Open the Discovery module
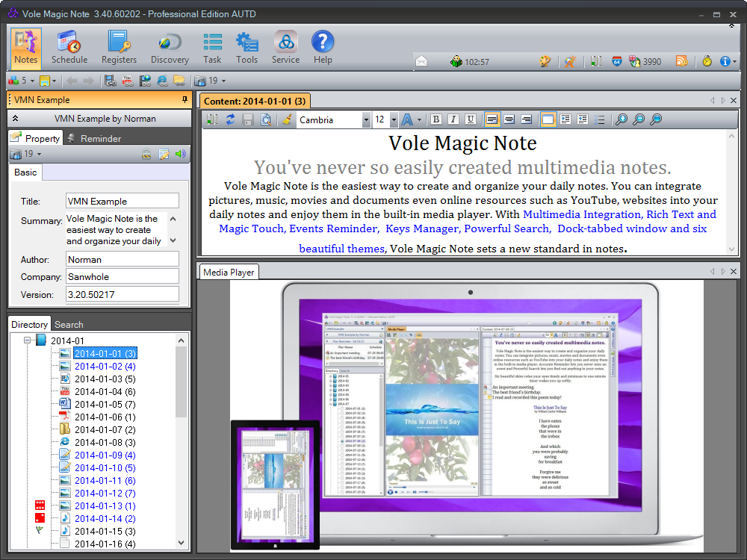747x560 pixels. pyautogui.click(x=170, y=46)
